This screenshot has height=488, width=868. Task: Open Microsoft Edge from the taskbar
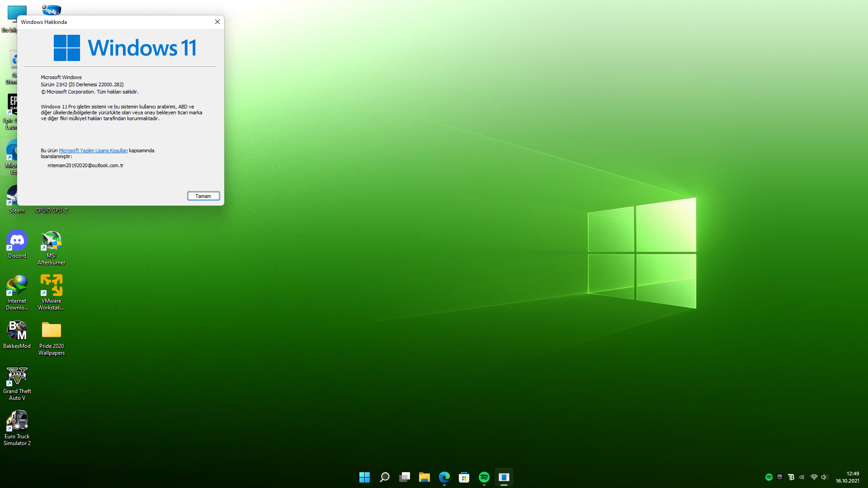[x=444, y=477]
